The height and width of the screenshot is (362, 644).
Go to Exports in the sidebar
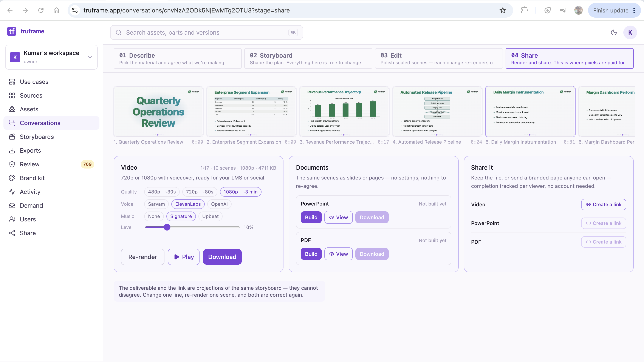pos(51,150)
